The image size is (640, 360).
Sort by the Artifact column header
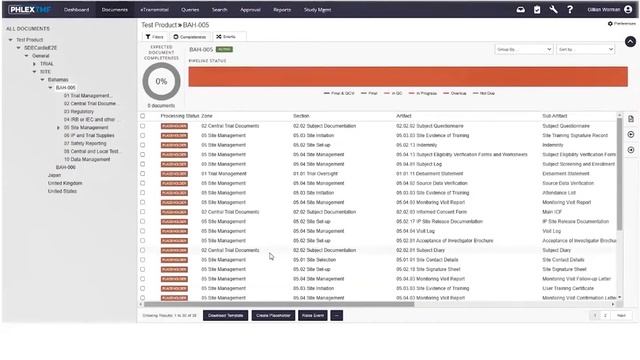tap(404, 116)
